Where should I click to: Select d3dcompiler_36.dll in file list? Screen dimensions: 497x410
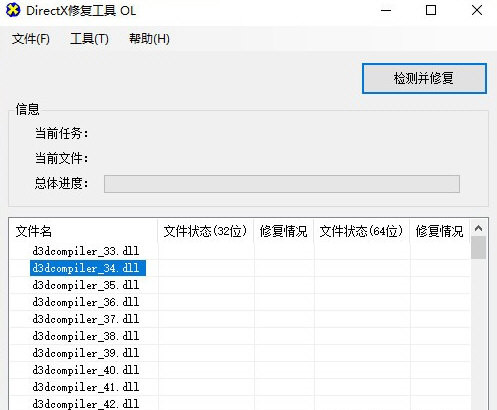point(86,302)
